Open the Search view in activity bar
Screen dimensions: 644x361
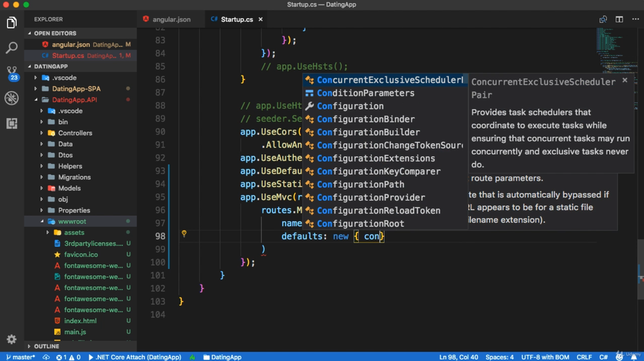[12, 48]
